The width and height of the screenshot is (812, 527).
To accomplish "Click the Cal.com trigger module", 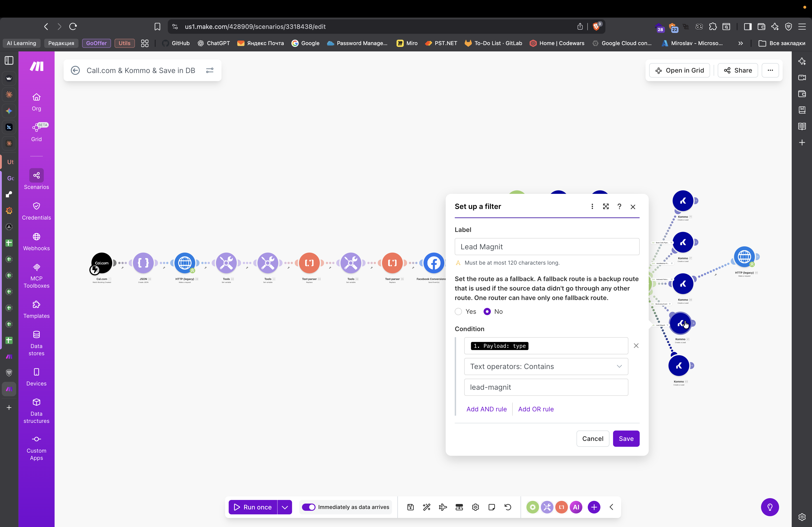I will [102, 263].
